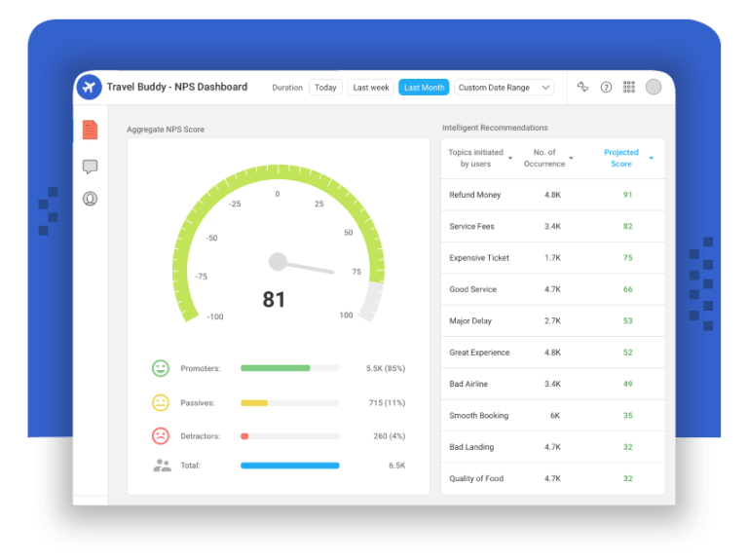
Task: Open the user profile sidebar icon
Action: click(x=90, y=199)
